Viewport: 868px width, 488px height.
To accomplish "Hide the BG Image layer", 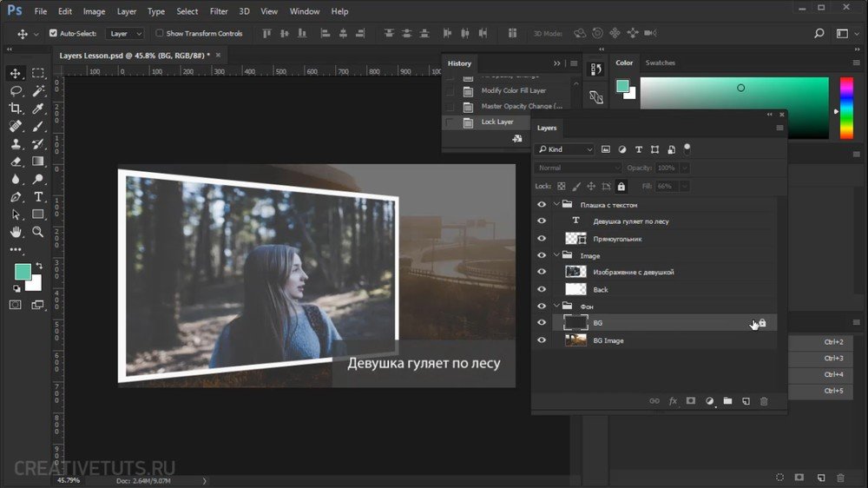I will pos(542,340).
